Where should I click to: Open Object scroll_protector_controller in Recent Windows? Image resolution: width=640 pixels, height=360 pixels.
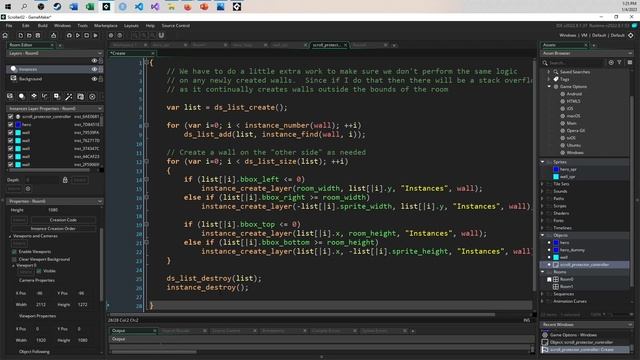(581, 342)
